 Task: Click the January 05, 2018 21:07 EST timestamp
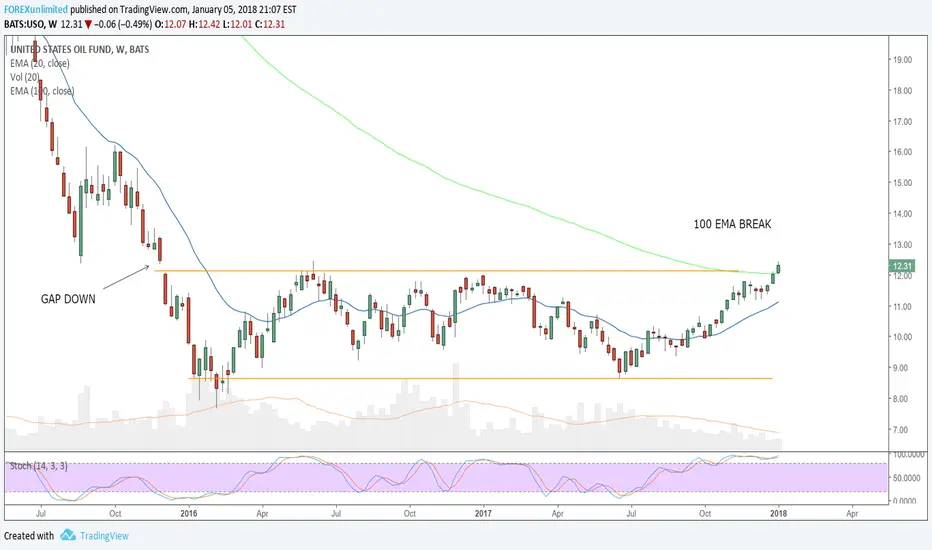coord(244,10)
